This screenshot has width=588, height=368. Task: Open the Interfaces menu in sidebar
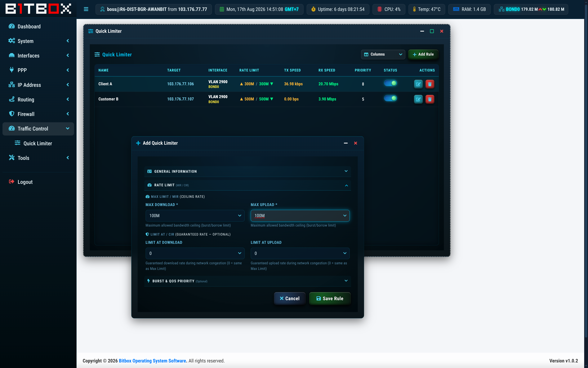pyautogui.click(x=38, y=56)
